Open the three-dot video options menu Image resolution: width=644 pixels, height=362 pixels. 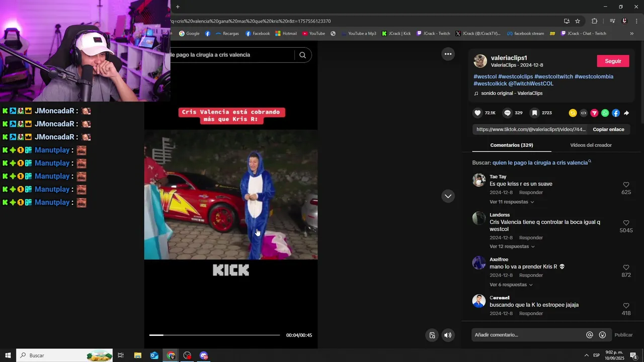(x=448, y=54)
